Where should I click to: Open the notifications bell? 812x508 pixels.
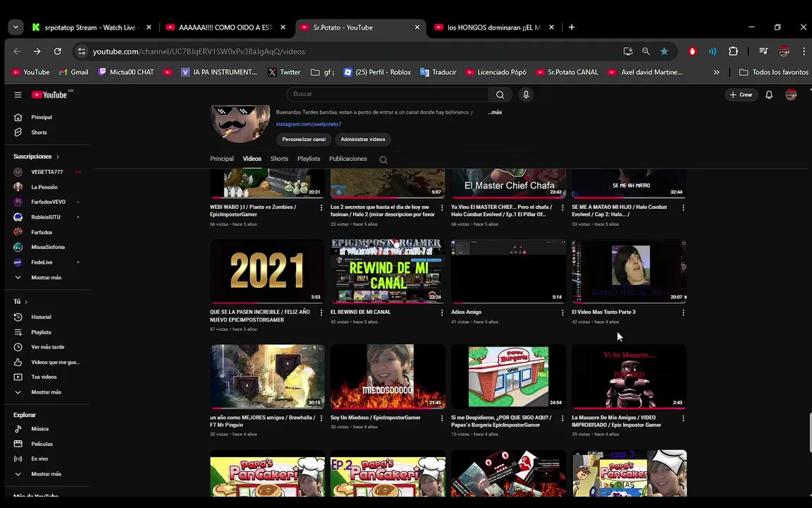(x=769, y=95)
